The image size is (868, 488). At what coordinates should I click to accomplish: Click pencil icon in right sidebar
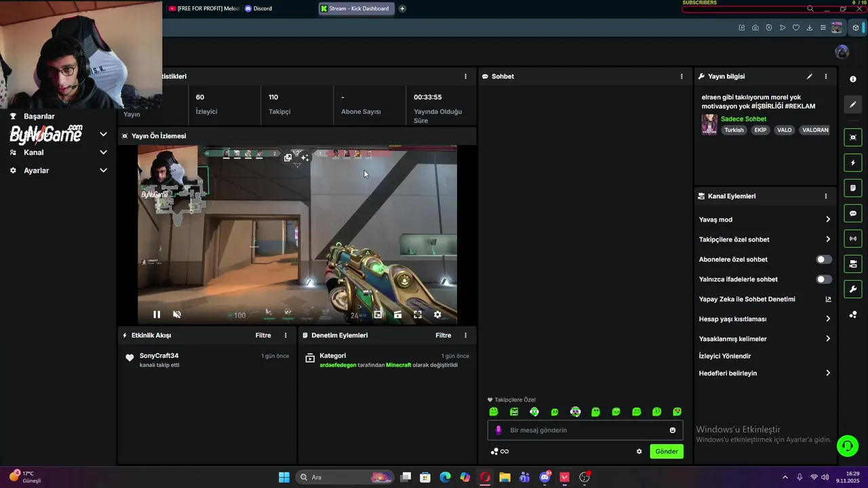(853, 104)
